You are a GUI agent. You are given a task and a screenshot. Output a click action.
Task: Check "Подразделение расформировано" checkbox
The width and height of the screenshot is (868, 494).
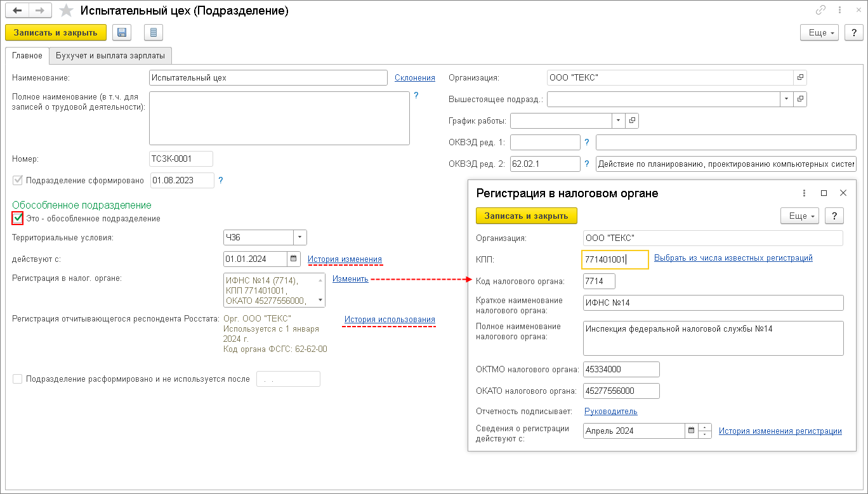[18, 379]
